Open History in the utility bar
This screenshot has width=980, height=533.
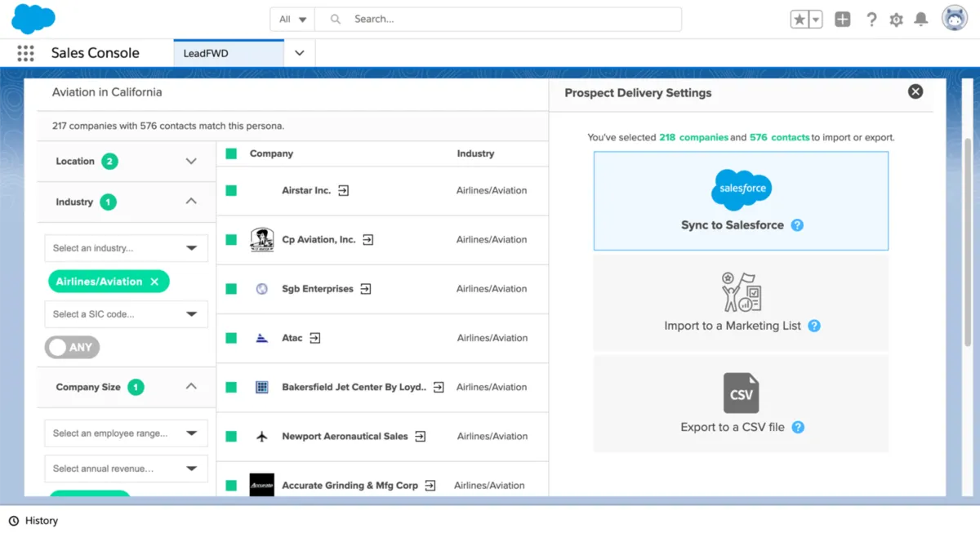click(x=33, y=521)
